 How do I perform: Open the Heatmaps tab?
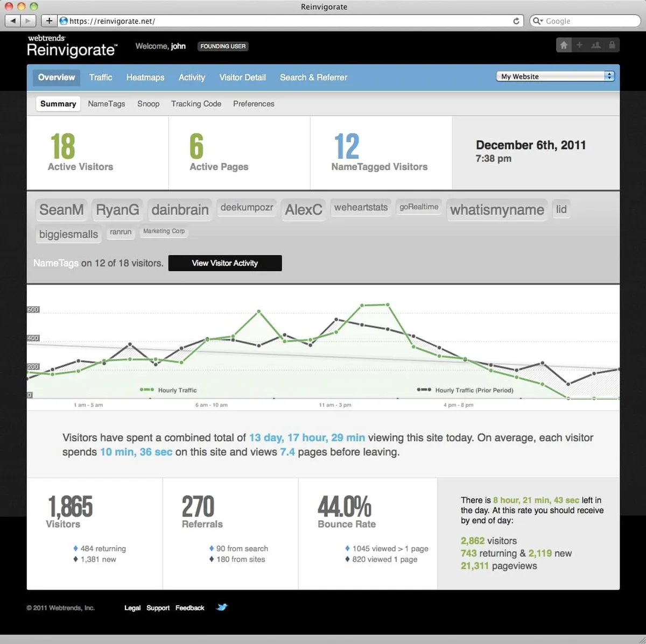point(145,77)
